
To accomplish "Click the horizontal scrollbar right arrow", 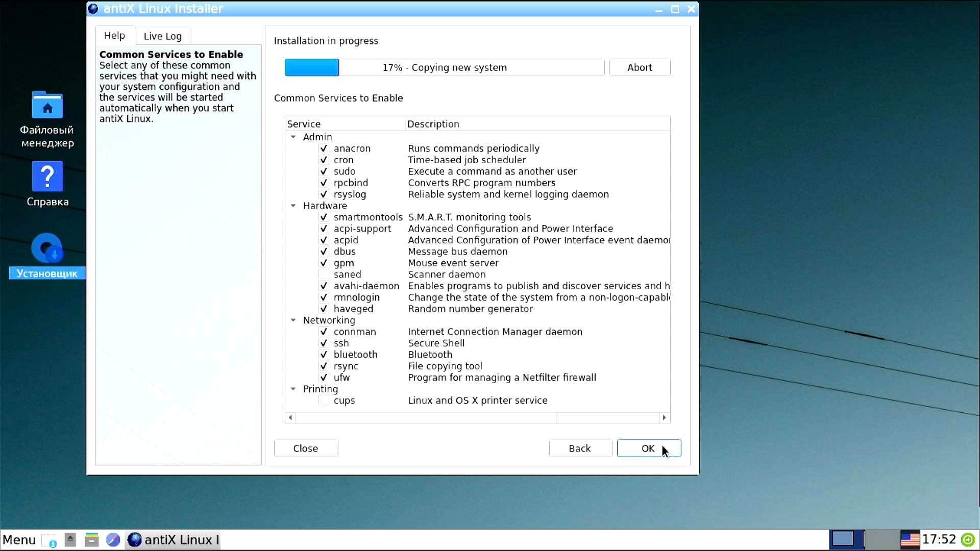I will (x=664, y=418).
